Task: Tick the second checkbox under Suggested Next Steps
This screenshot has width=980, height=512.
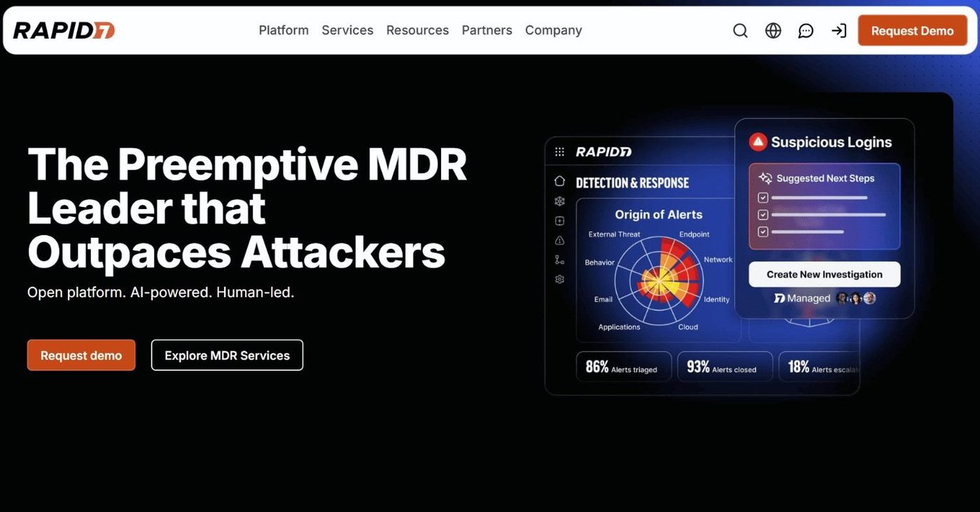Action: click(x=763, y=215)
